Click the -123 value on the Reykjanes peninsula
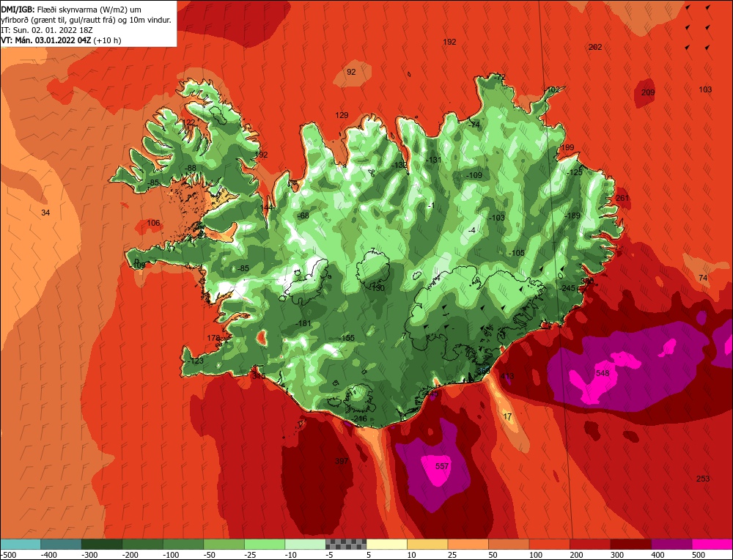The image size is (733, 560). click(196, 361)
